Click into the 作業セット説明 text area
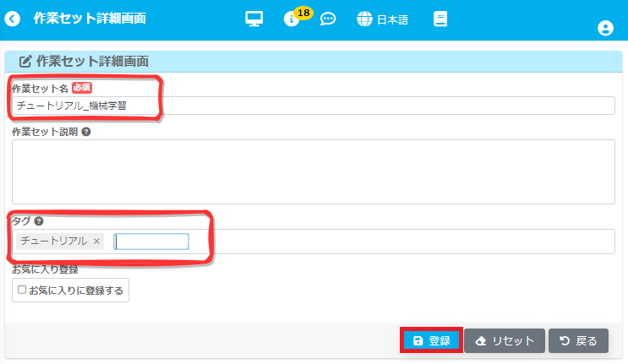628x364 pixels. tap(313, 171)
